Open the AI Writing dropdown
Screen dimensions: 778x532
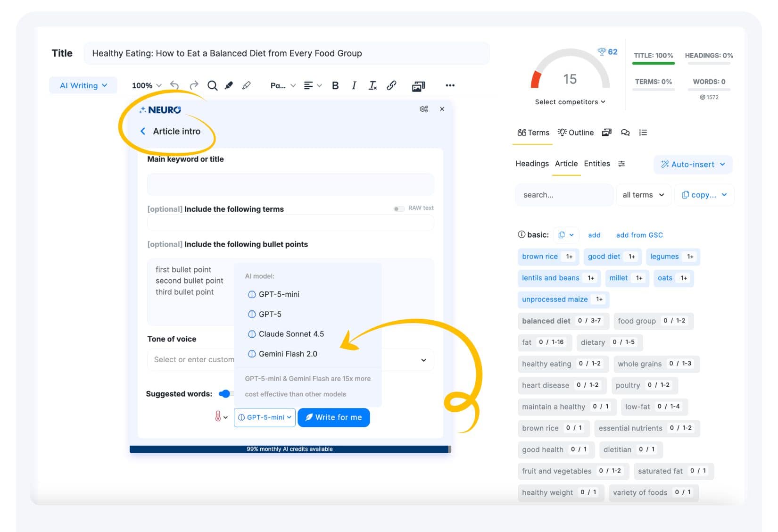coord(83,85)
